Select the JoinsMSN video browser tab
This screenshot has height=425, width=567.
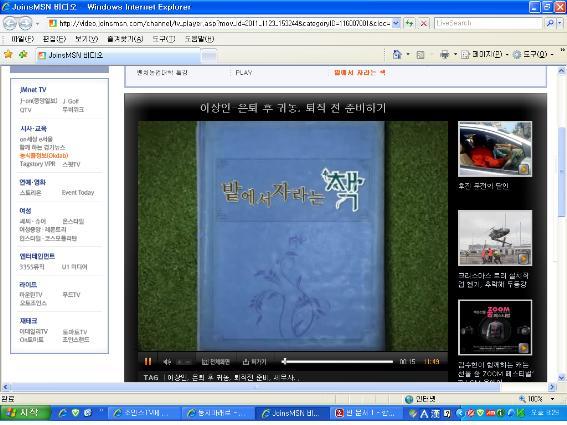pos(119,55)
